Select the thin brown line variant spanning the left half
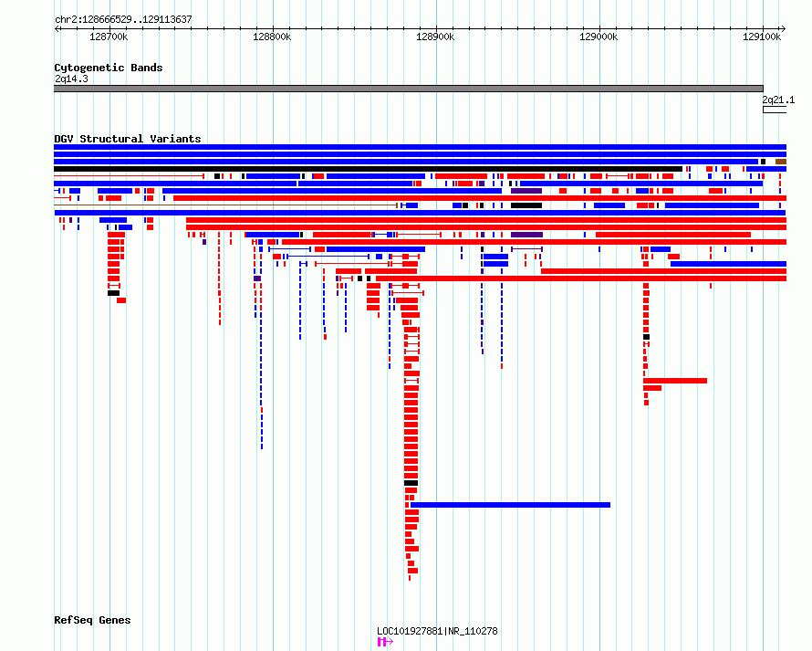This screenshot has height=651, width=812. (225, 205)
